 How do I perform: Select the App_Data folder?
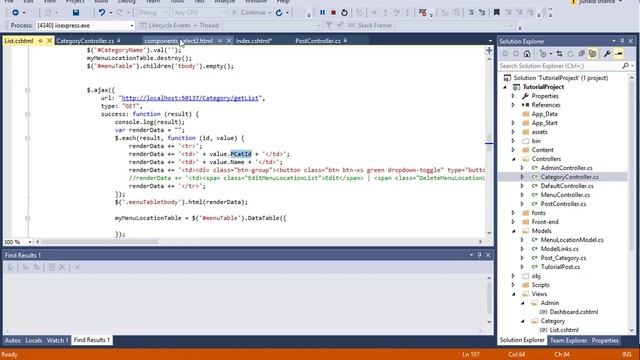pos(544,114)
